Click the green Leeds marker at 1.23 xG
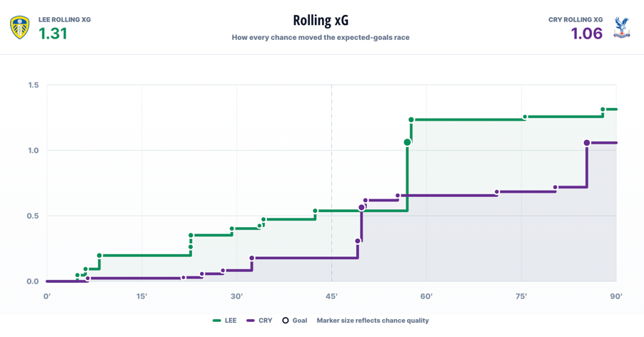644x337 pixels. tap(411, 120)
